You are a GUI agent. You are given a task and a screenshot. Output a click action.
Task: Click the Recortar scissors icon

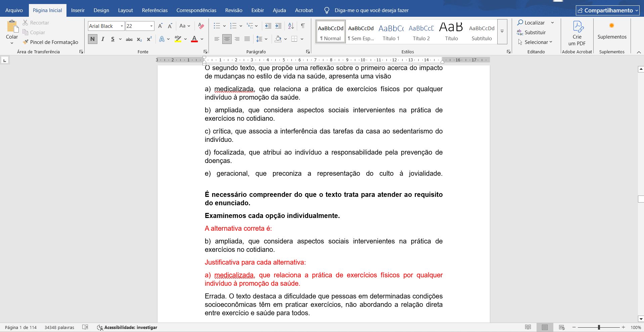(x=25, y=22)
